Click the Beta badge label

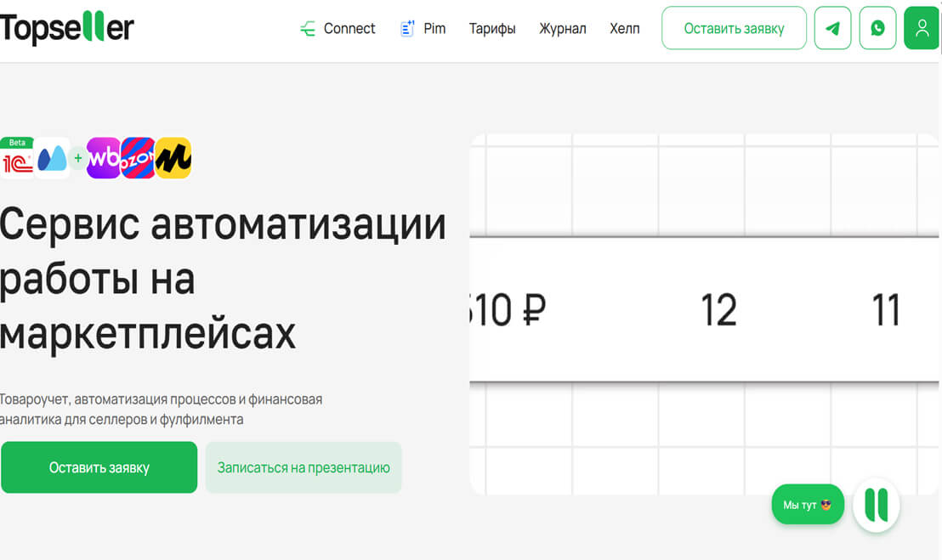click(x=17, y=142)
